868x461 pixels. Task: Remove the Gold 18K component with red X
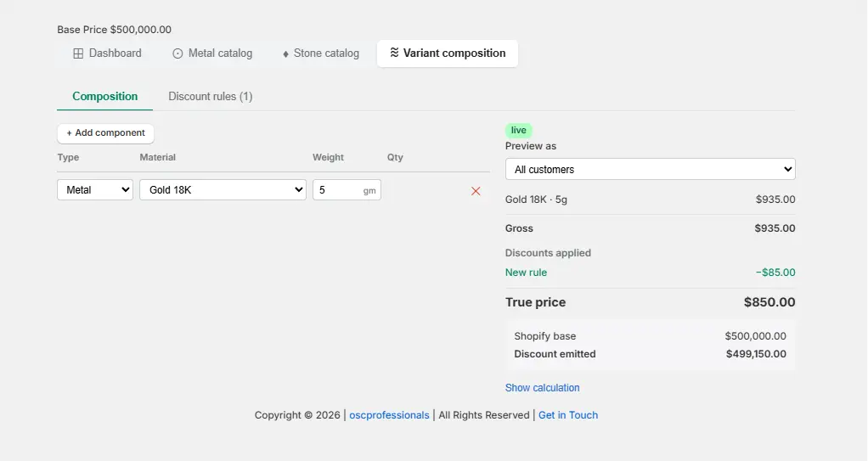tap(476, 191)
